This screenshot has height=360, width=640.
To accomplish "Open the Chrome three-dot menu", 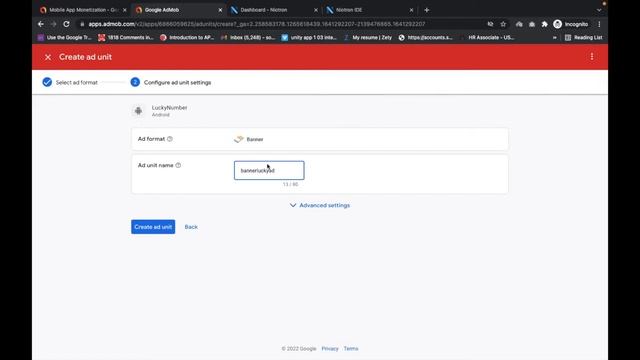I will tap(599, 24).
